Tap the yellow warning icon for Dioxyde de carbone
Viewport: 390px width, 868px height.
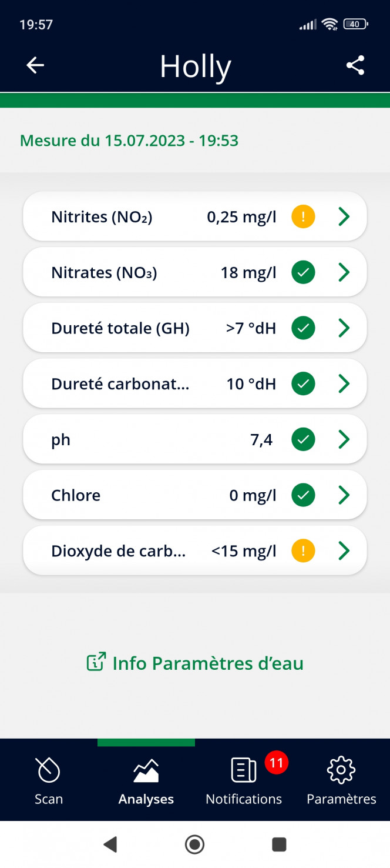[303, 551]
